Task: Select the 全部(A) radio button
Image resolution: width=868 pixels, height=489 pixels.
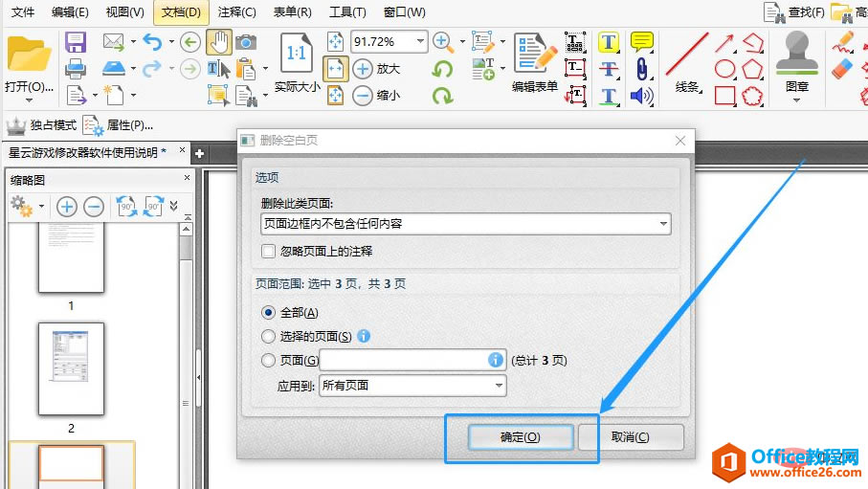Action: point(269,312)
